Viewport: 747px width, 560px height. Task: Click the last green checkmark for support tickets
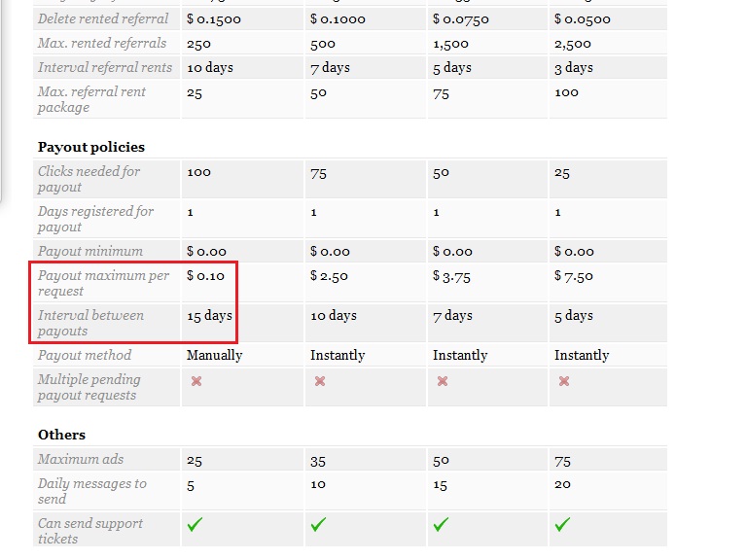[563, 524]
